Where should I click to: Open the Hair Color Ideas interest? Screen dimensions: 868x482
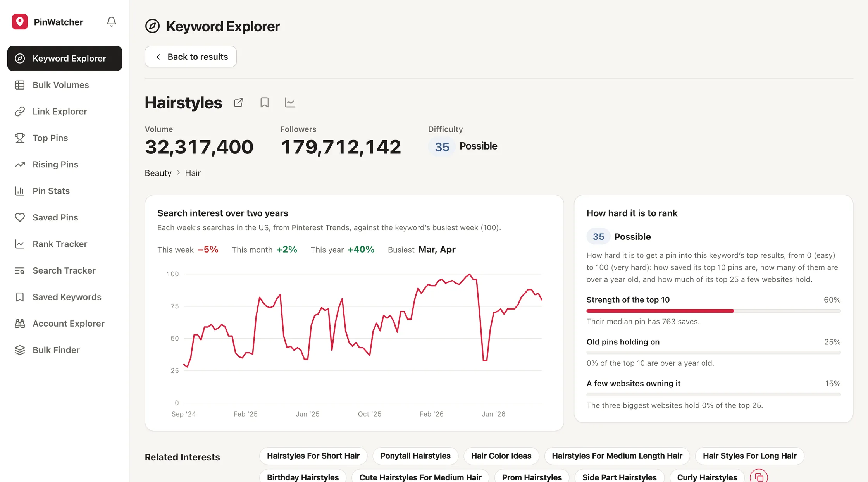pyautogui.click(x=501, y=456)
